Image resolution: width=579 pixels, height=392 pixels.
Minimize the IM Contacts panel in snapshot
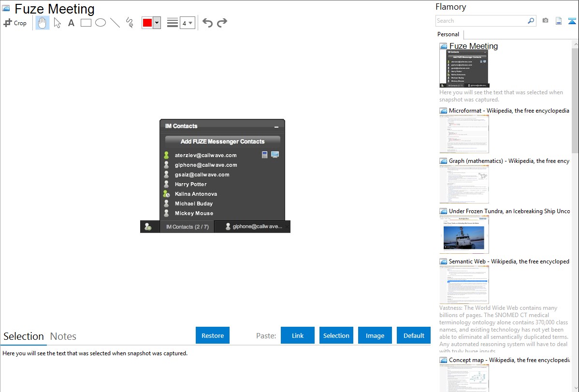coord(276,127)
